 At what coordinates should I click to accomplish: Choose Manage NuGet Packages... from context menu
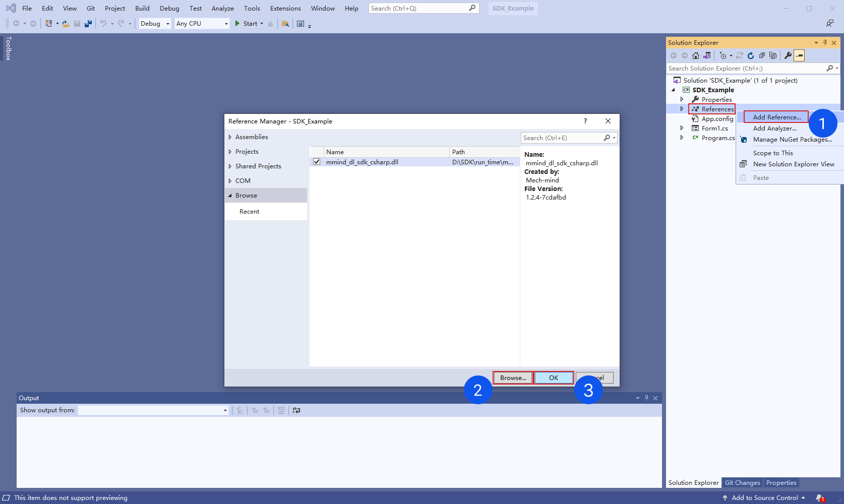(x=793, y=140)
